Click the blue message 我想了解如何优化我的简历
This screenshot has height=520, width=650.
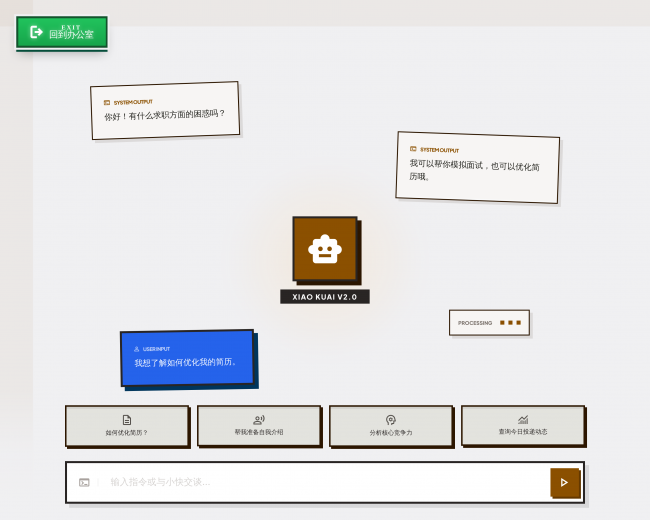click(x=185, y=362)
